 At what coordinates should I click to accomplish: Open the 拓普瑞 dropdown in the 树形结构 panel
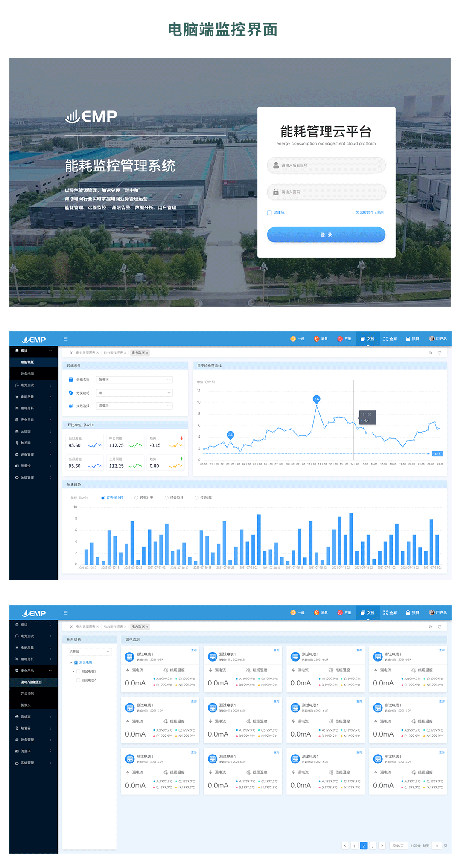90,652
